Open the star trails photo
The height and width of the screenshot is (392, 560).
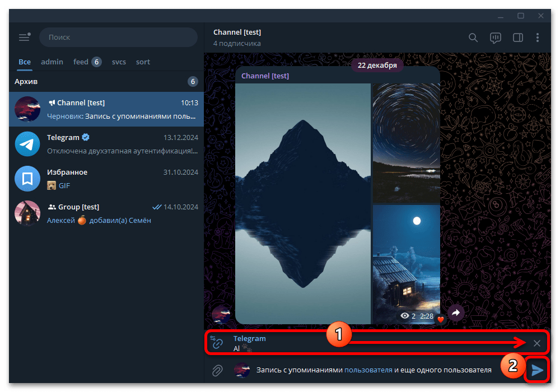pos(407,143)
